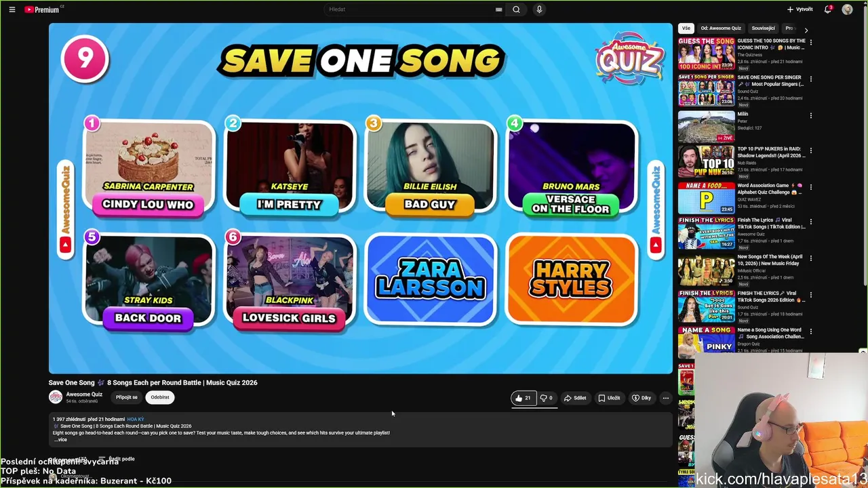Open Sound Quiz Finish The Lyrics thumbnail
Image resolution: width=868 pixels, height=488 pixels.
706,306
